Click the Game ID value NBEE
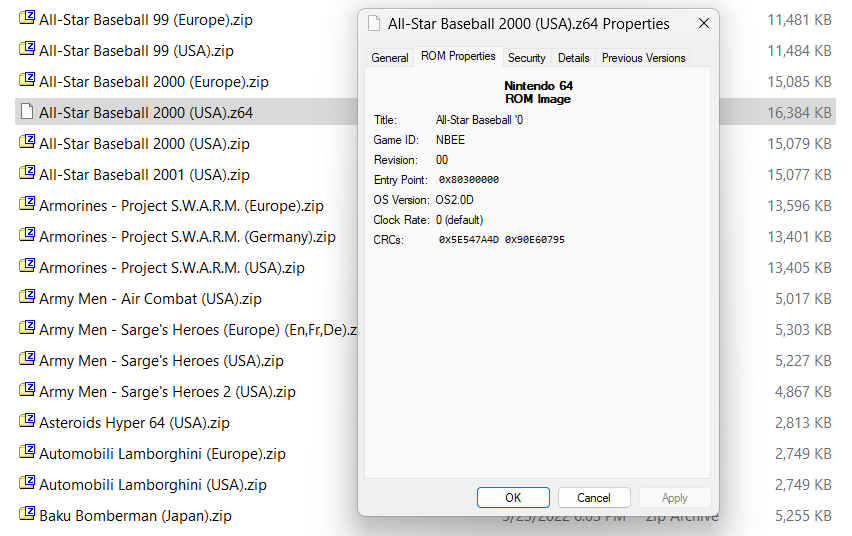The height and width of the screenshot is (536, 852). tap(450, 140)
